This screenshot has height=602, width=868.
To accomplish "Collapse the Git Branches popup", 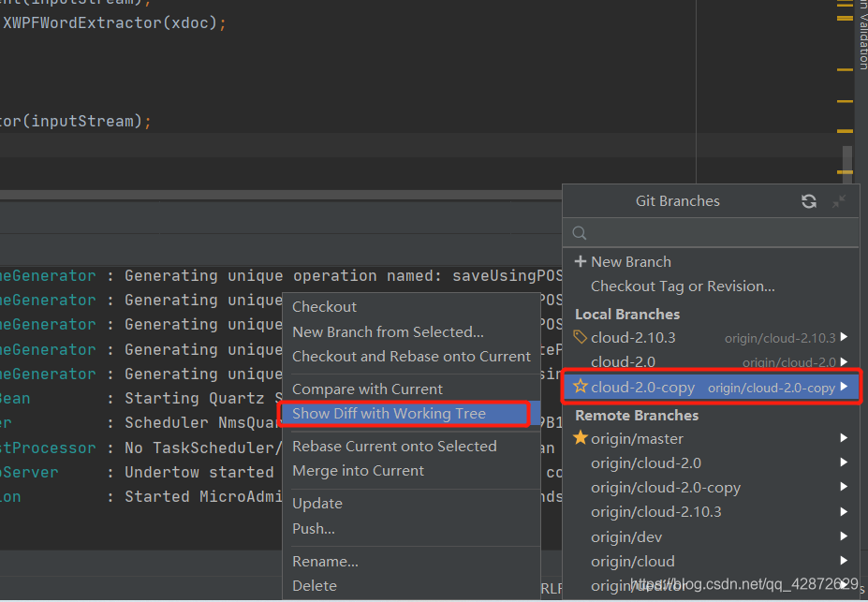I will tap(839, 201).
